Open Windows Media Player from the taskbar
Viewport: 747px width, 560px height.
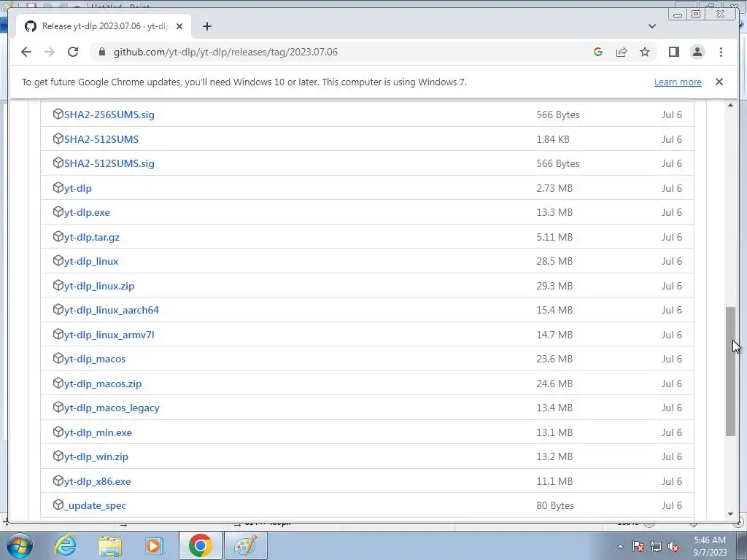click(x=155, y=545)
